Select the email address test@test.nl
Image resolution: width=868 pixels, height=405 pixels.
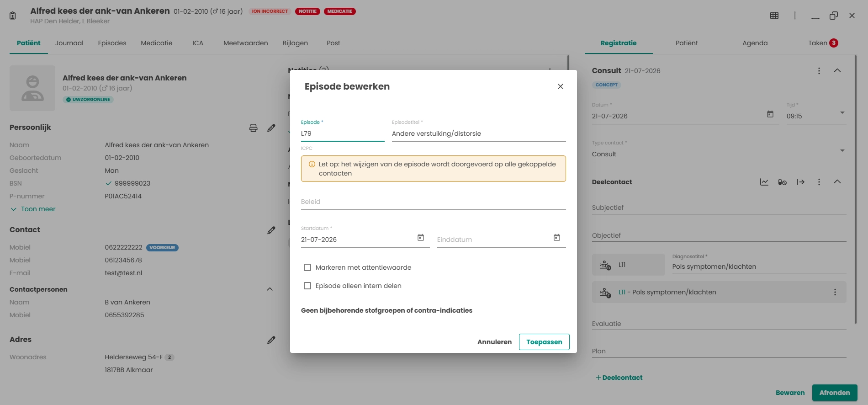tap(123, 273)
